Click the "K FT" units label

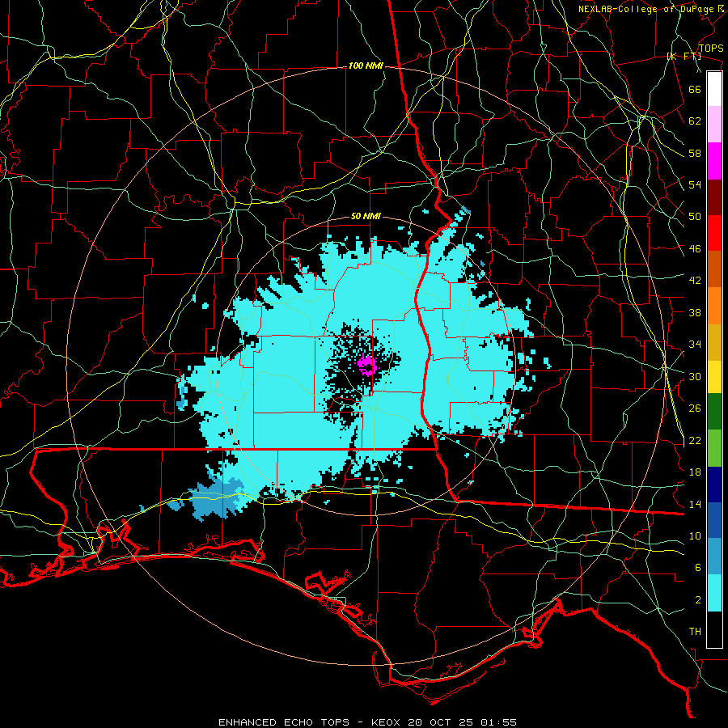point(684,56)
